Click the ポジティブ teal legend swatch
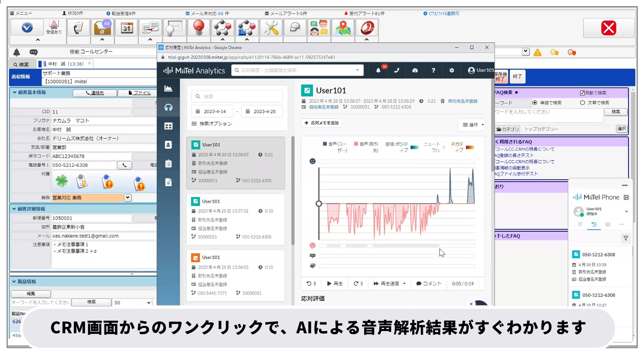644x354 pixels. point(415,147)
